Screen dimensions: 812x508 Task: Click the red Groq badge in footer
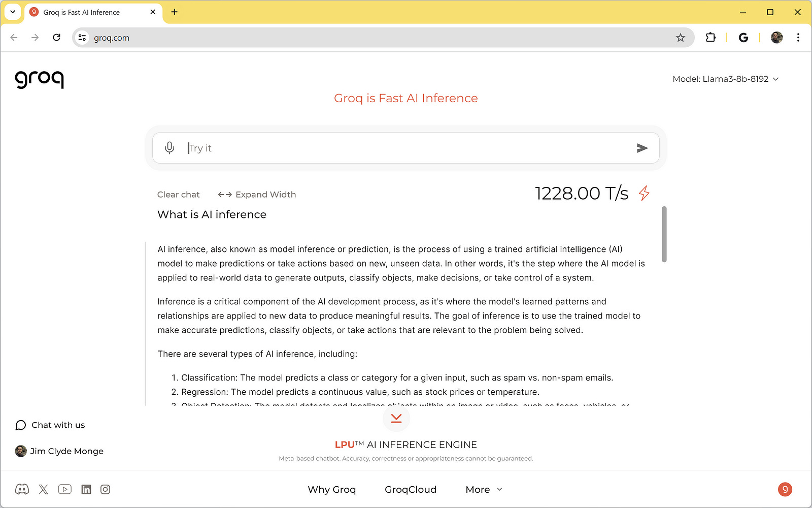tap(785, 489)
